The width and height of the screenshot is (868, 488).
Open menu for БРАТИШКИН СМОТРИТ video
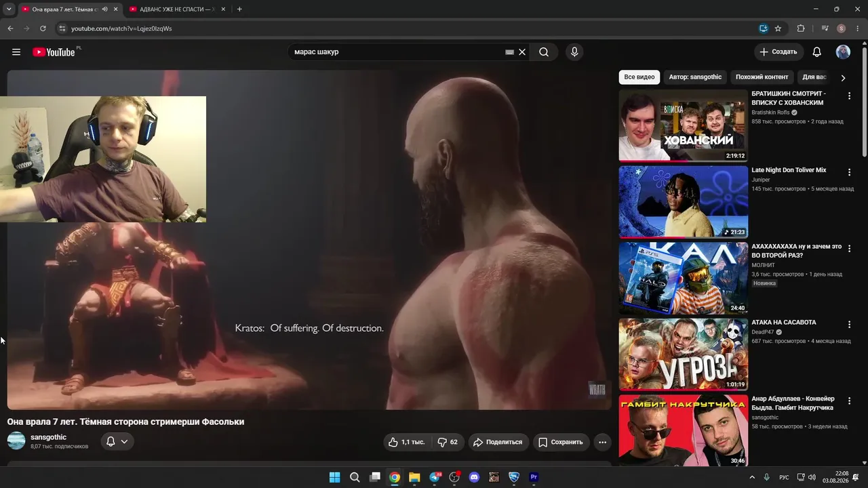(849, 96)
